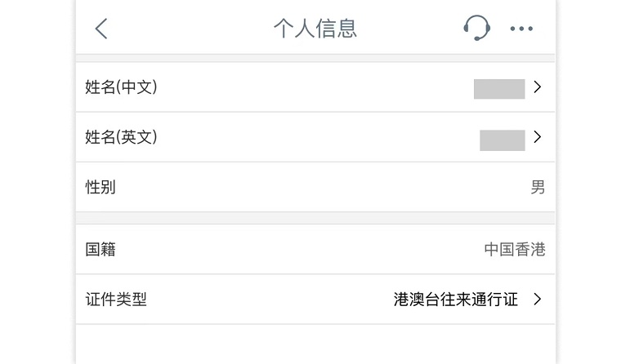Expand chevron next to 姓名(中文)
This screenshot has width=630, height=364.
(537, 87)
